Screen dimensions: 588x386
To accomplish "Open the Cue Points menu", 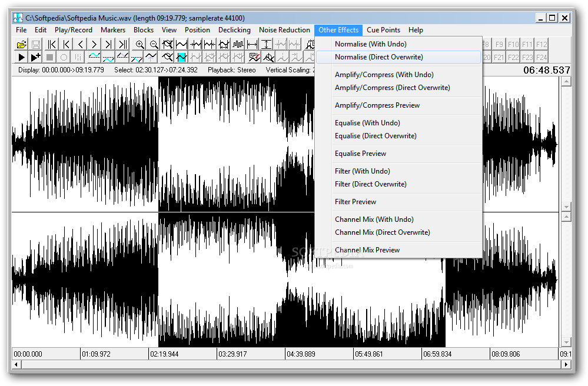I will [383, 30].
